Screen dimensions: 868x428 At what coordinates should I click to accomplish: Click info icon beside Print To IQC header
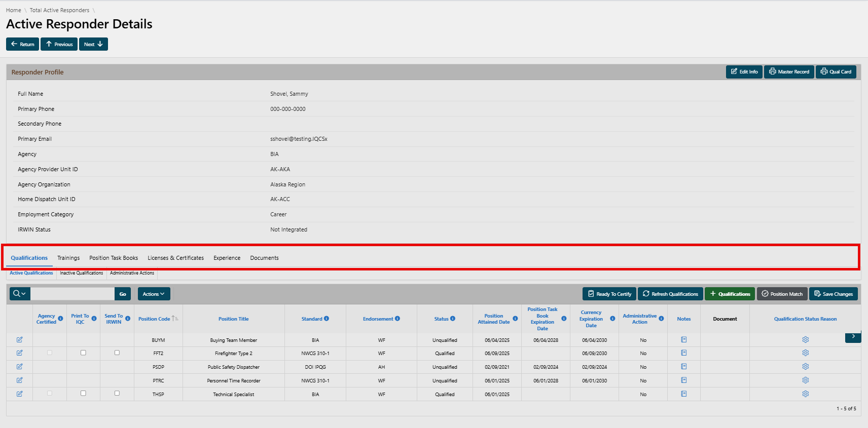[94, 319]
